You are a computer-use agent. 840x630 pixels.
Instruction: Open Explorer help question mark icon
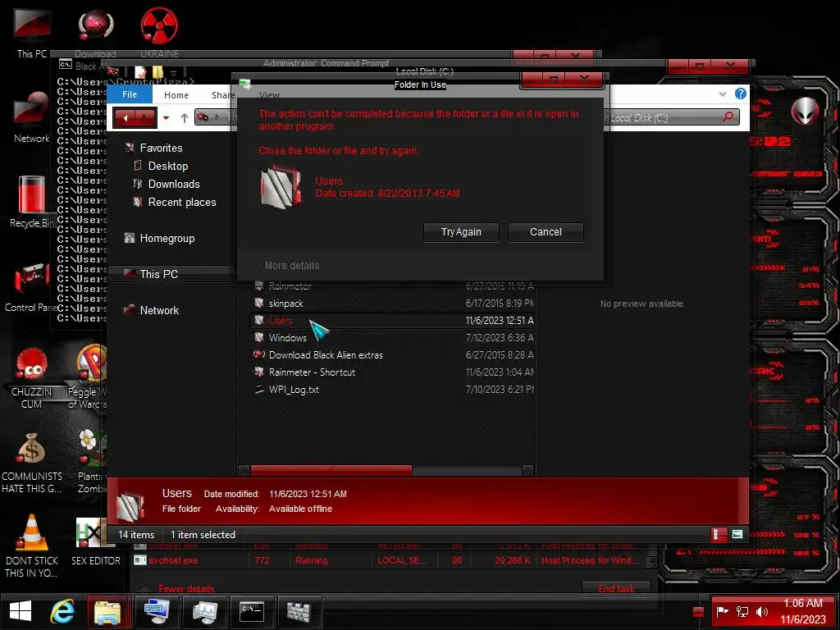(x=741, y=94)
